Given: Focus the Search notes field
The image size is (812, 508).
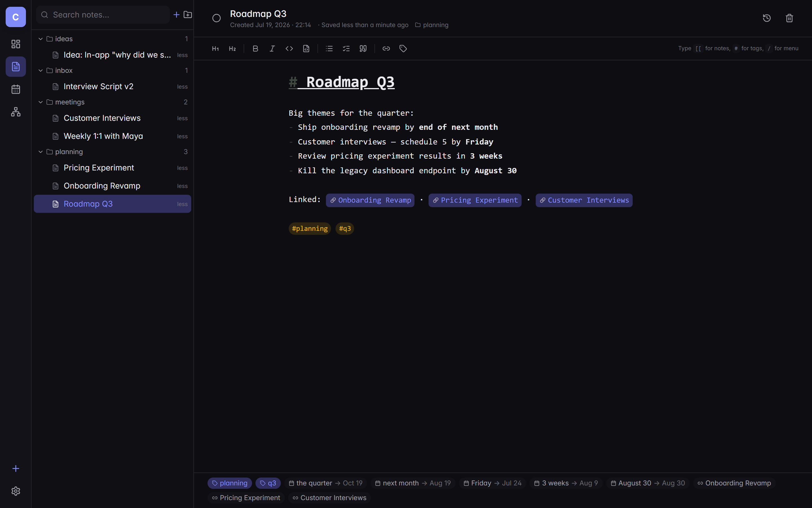Looking at the screenshot, I should tap(103, 15).
